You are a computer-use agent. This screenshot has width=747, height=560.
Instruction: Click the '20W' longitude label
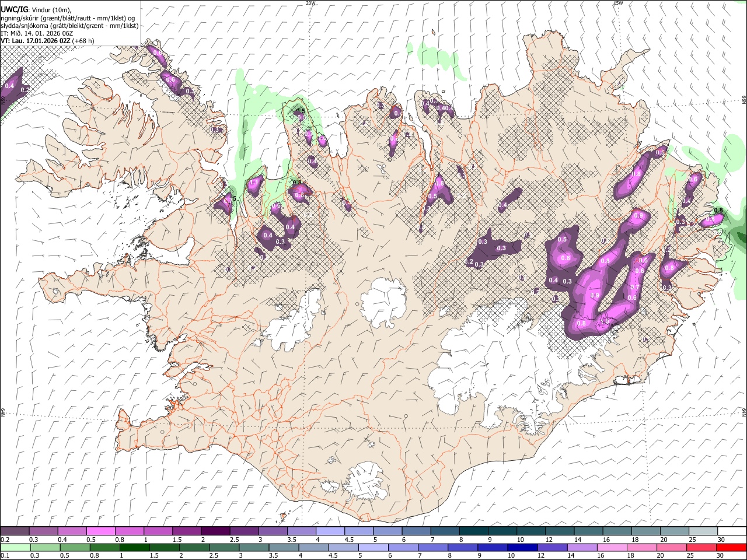310,3
